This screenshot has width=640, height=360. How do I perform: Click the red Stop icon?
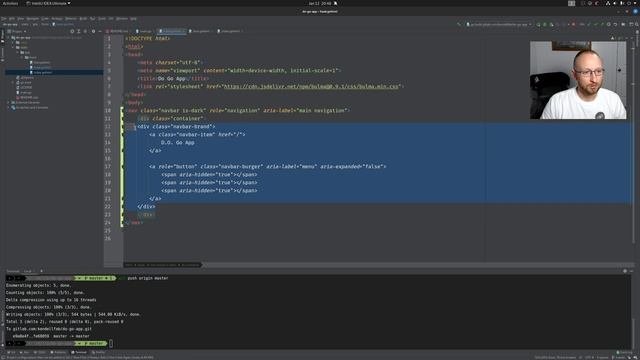point(573,24)
